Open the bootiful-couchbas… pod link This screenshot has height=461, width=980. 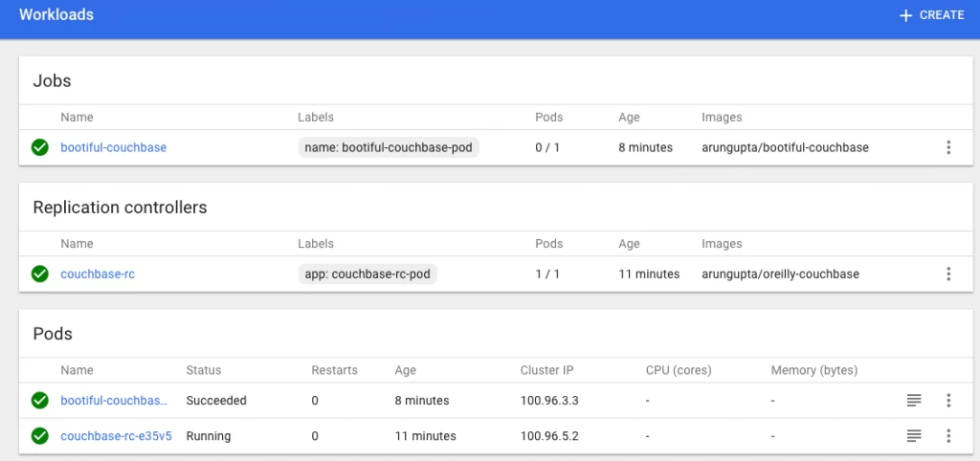pos(115,401)
